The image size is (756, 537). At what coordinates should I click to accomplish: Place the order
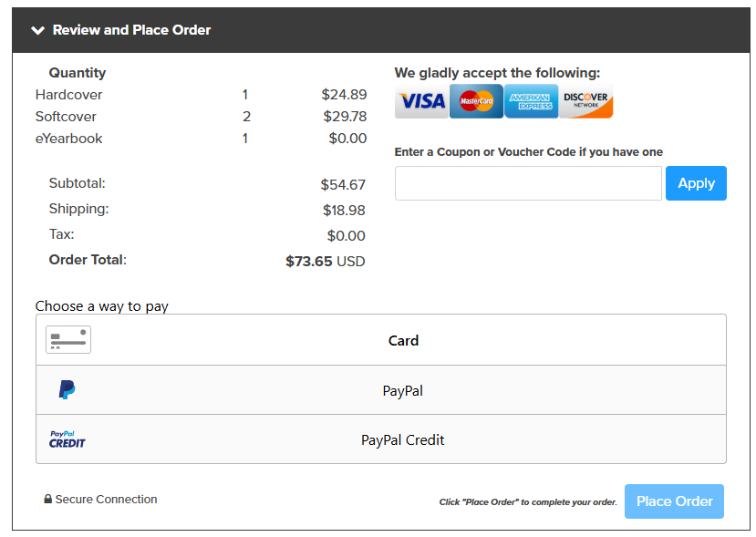tap(674, 501)
